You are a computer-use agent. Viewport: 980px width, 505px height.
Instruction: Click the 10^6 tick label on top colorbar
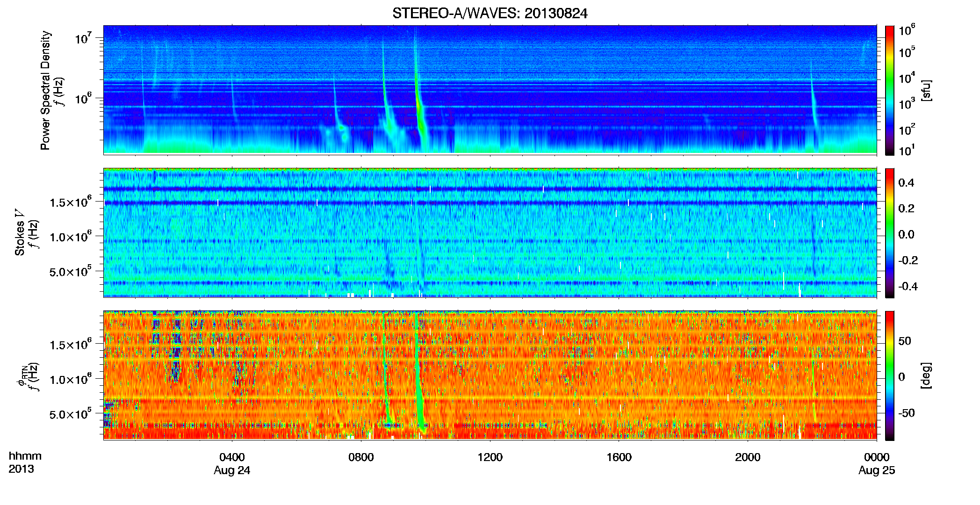pos(907,30)
